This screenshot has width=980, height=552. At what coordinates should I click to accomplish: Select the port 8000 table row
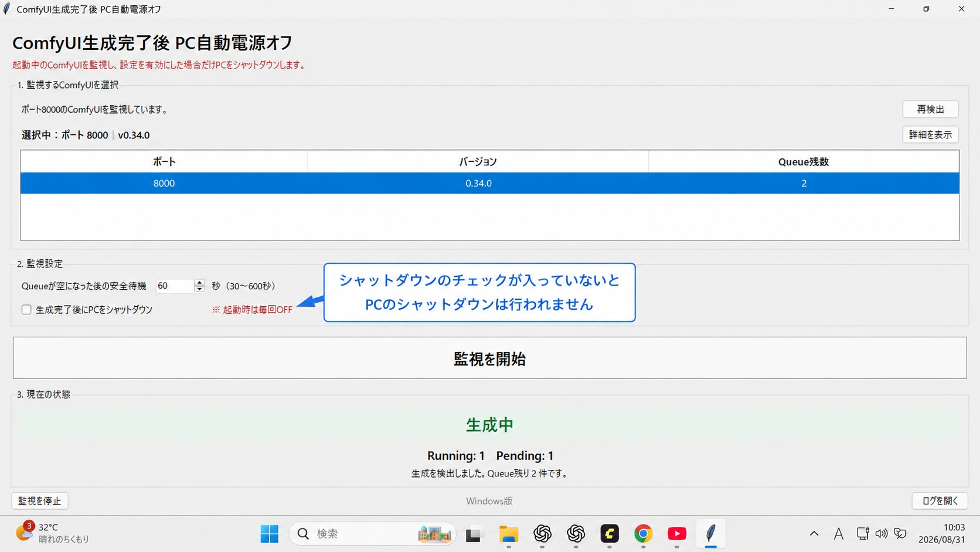click(489, 183)
